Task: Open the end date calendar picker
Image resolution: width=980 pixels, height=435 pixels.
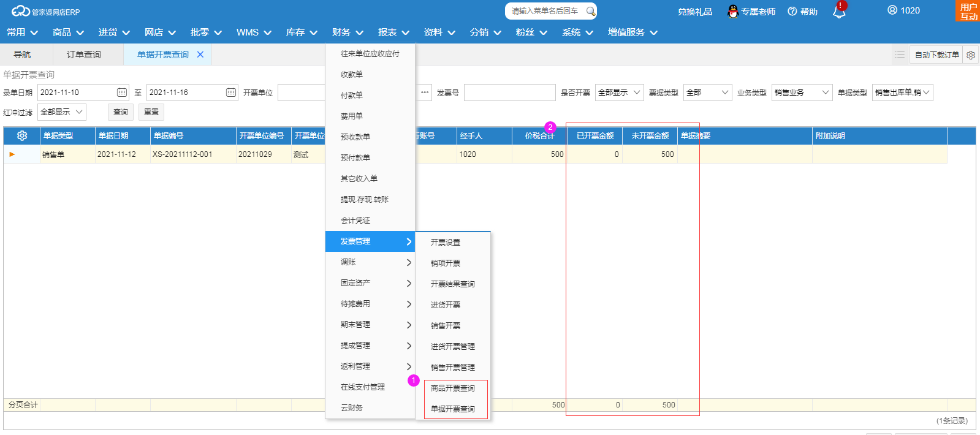Action: [x=231, y=93]
